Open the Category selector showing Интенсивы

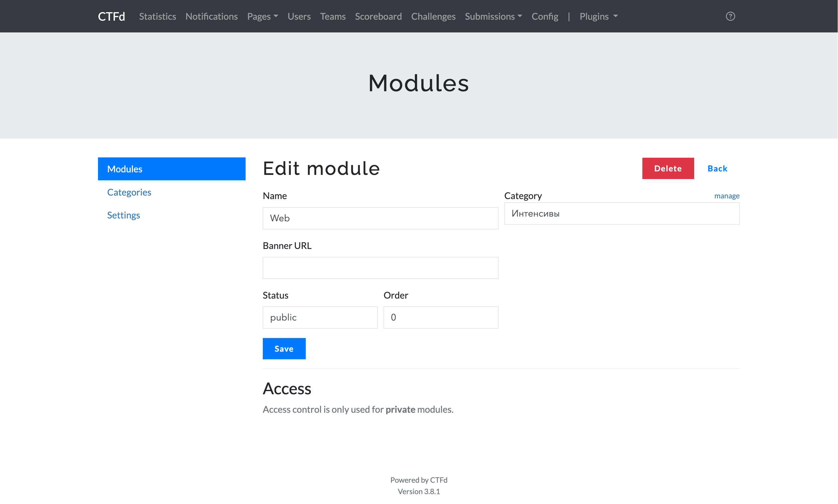tap(621, 213)
